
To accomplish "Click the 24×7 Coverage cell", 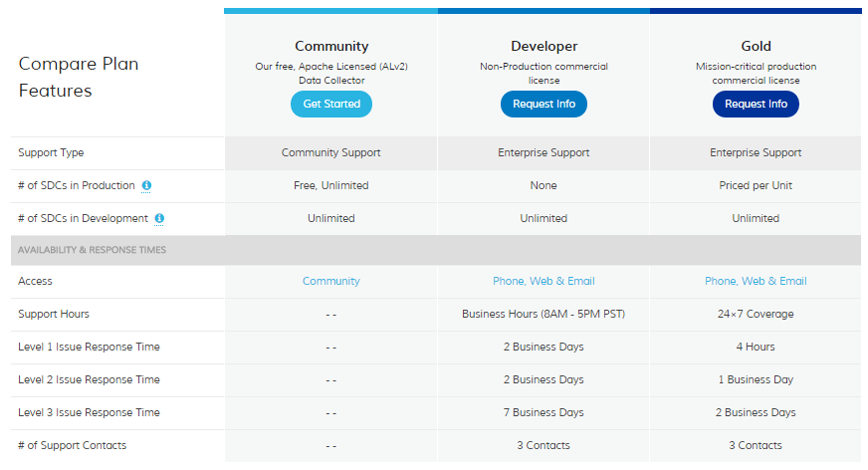I will 756,314.
